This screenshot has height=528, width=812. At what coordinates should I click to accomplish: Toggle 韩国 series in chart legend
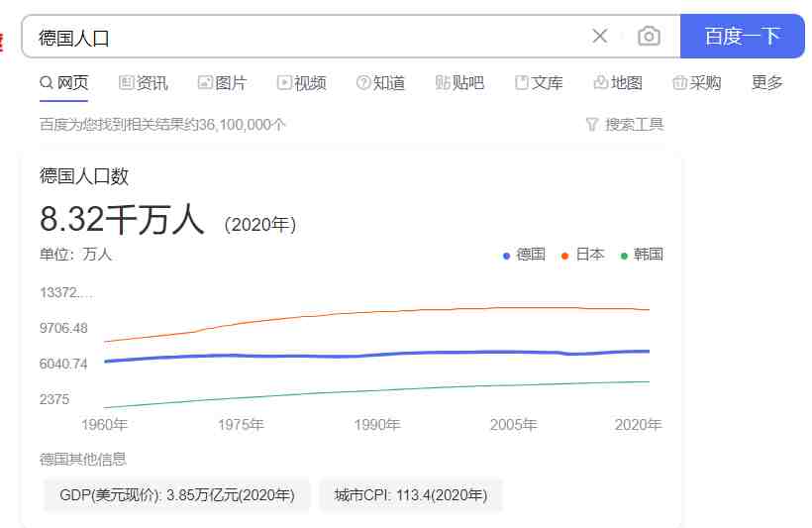pyautogui.click(x=642, y=255)
